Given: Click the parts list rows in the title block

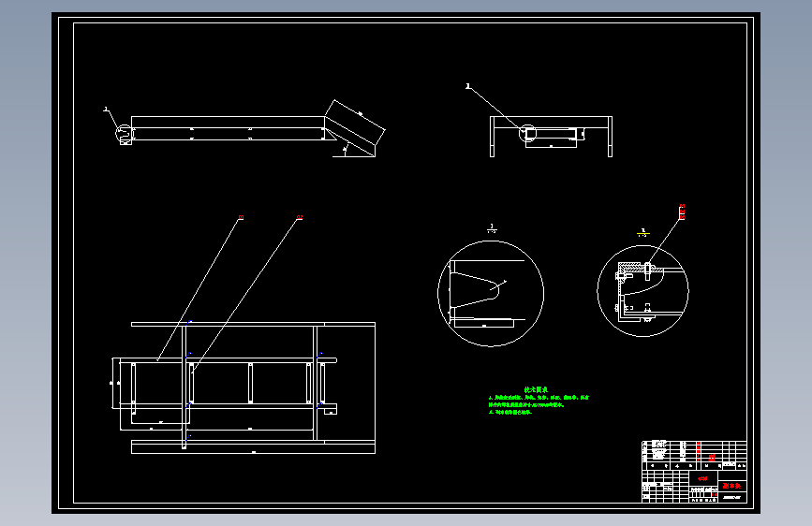Looking at the screenshot, I should [x=694, y=451].
